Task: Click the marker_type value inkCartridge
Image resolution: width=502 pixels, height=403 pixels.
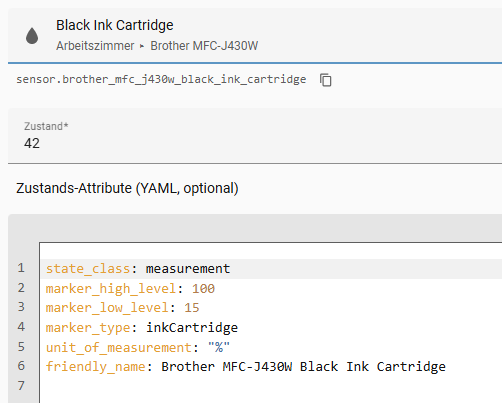Action: point(192,327)
